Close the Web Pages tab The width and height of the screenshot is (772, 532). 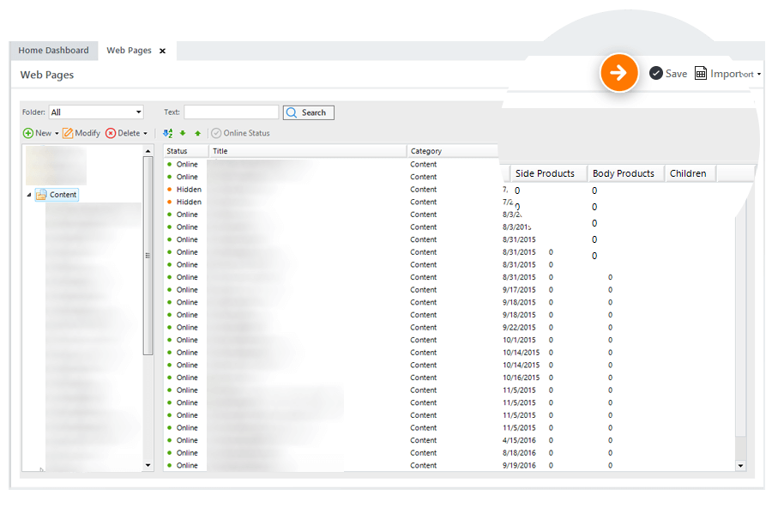coord(162,51)
